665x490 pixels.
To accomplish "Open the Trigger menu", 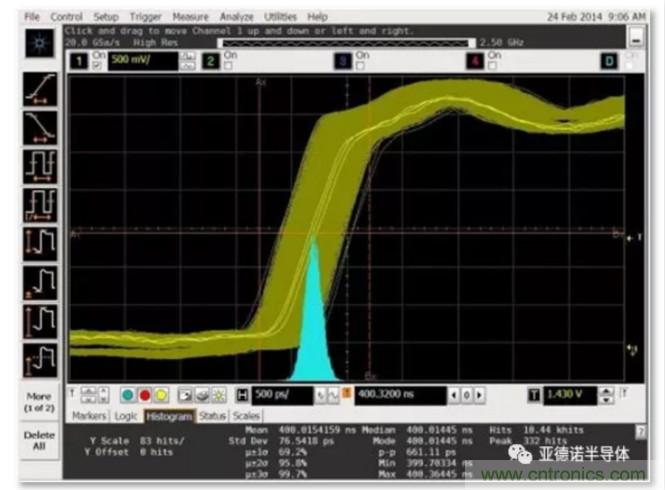I will coord(146,17).
